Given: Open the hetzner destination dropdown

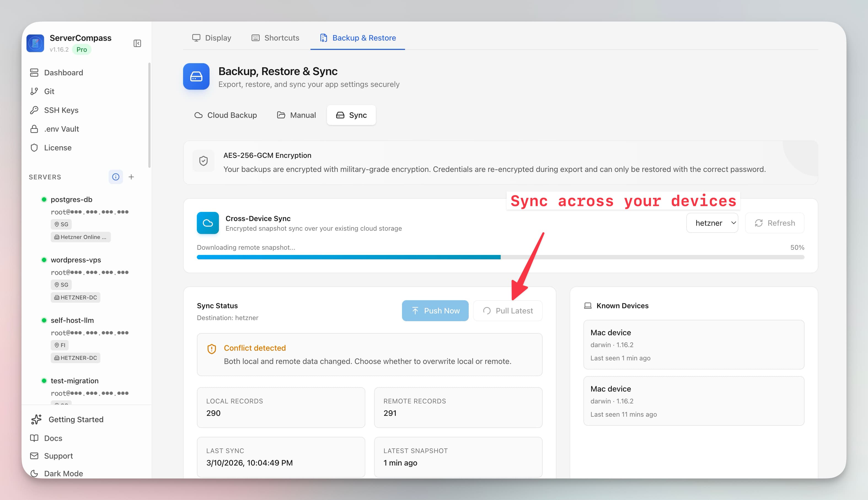Looking at the screenshot, I should click(x=712, y=222).
